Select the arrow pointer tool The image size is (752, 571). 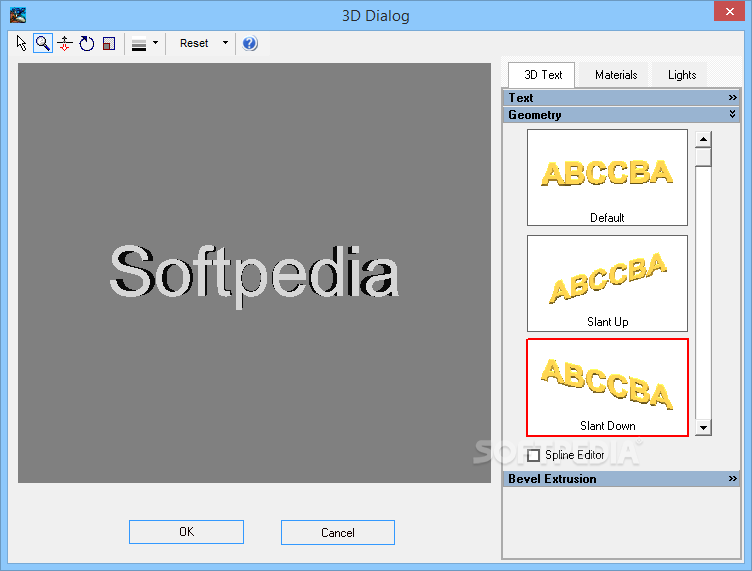click(21, 43)
